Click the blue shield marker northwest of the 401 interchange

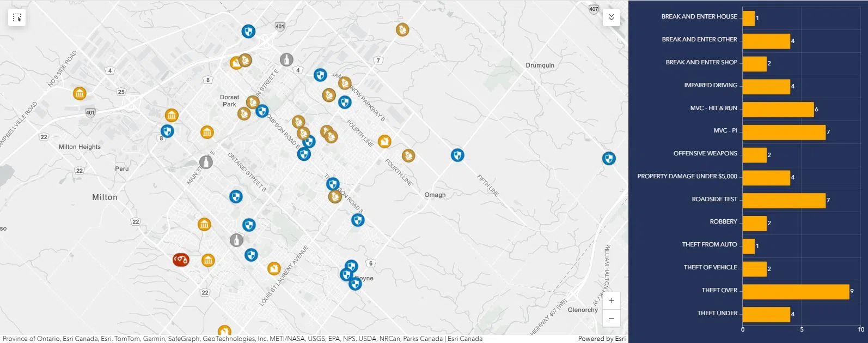click(248, 31)
